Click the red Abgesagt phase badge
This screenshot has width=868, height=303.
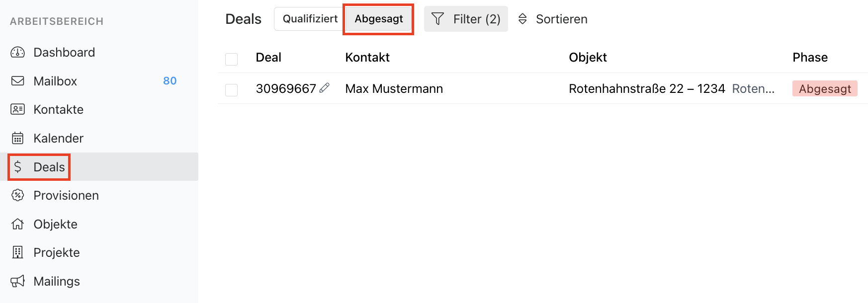824,88
